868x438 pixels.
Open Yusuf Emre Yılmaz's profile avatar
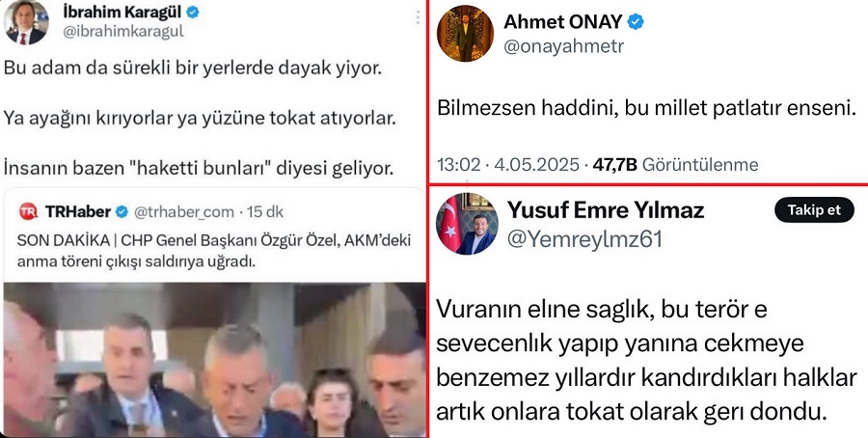[x=467, y=224]
